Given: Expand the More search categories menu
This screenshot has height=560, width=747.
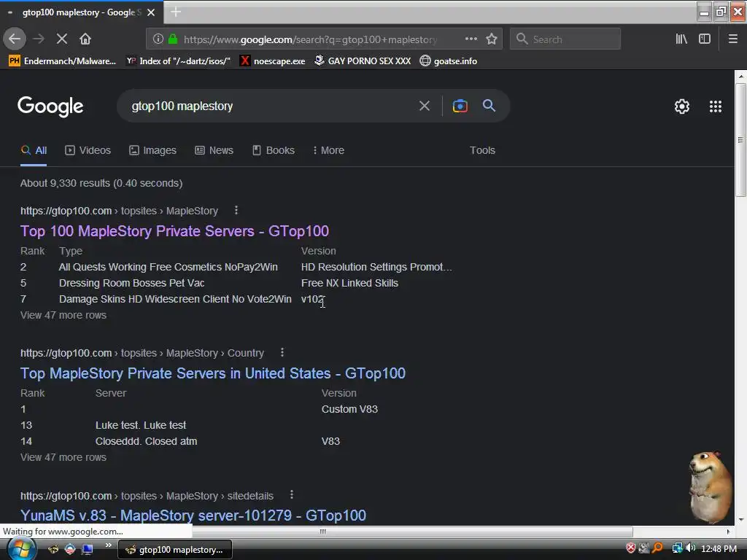Looking at the screenshot, I should click(328, 150).
